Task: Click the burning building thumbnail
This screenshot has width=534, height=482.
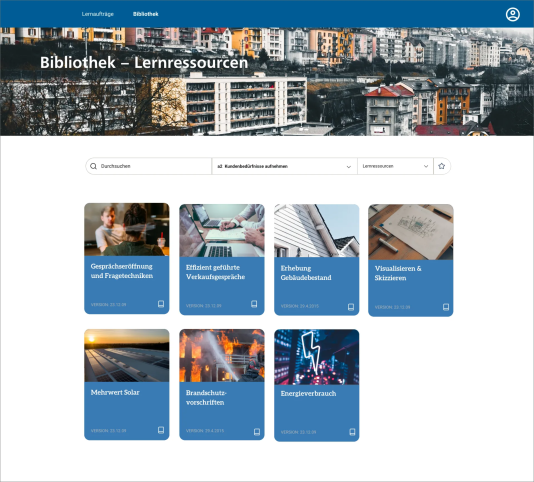Action: (222, 355)
